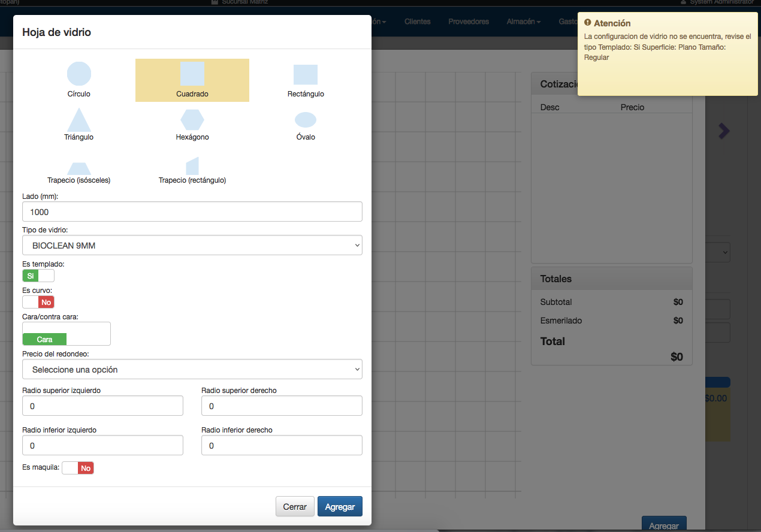Toggle the Es templado switch

click(x=38, y=276)
